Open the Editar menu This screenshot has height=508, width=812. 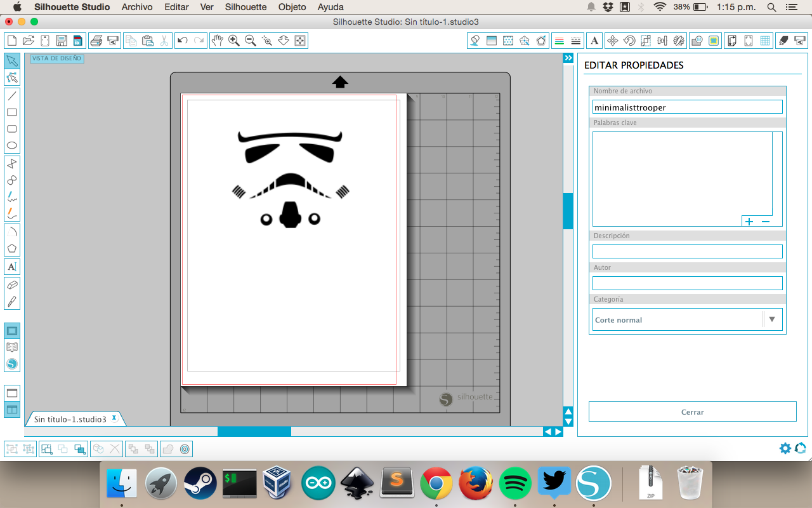coord(176,7)
